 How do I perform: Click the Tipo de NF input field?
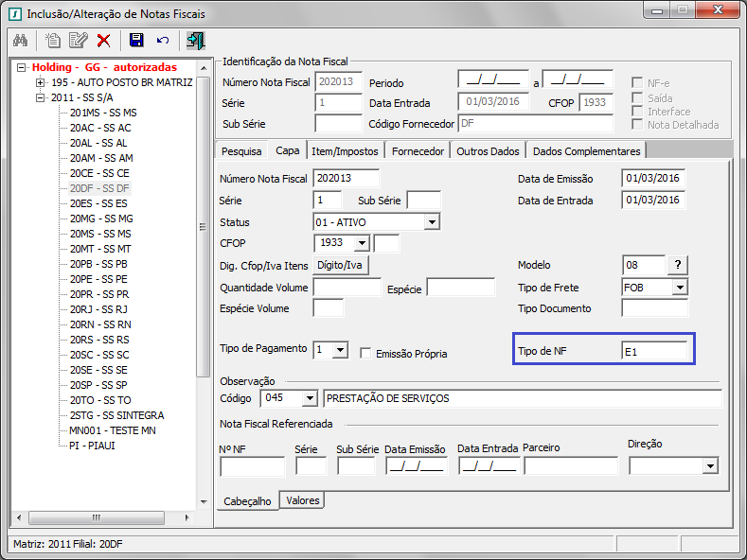pyautogui.click(x=653, y=351)
